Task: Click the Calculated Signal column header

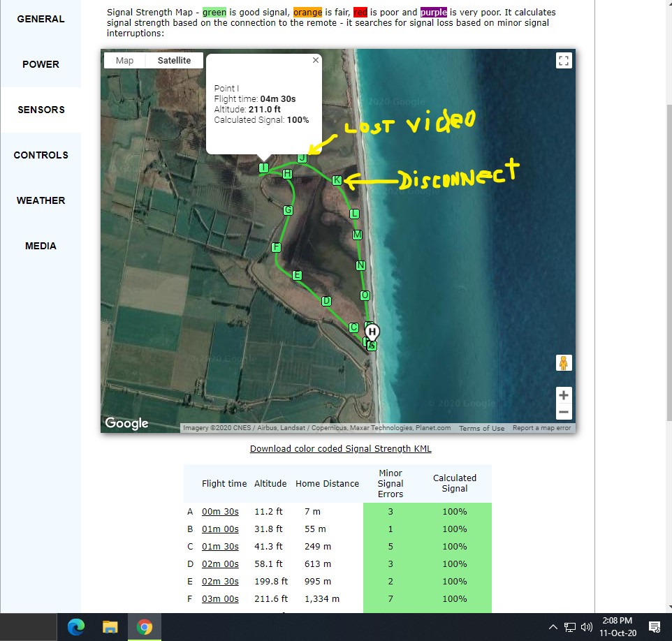Action: tap(455, 483)
